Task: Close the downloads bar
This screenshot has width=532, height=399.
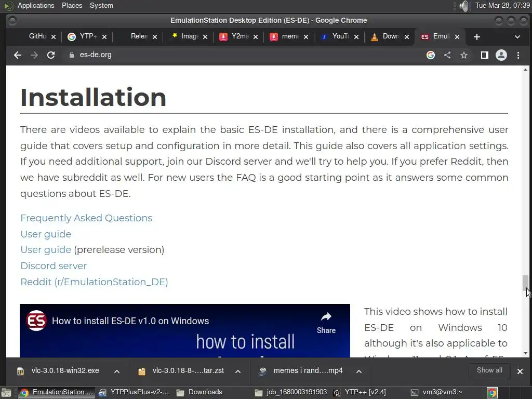Action: point(520,371)
